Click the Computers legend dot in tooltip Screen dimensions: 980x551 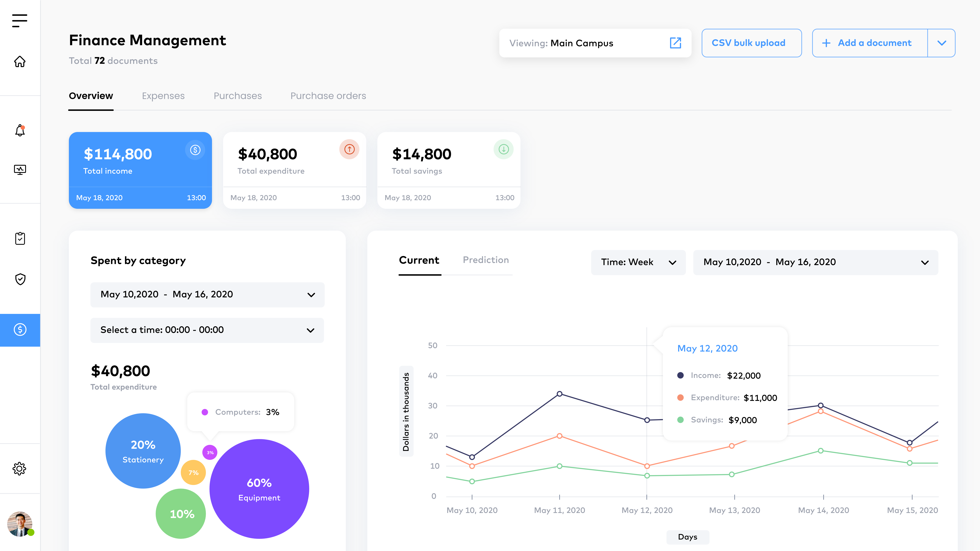pyautogui.click(x=205, y=412)
